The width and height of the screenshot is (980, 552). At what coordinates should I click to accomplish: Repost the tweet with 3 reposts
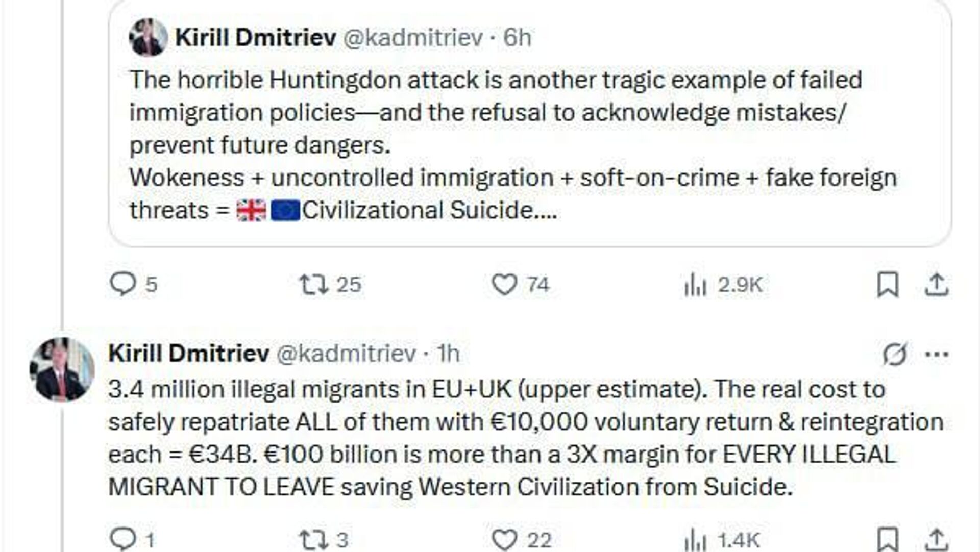pos(313,539)
